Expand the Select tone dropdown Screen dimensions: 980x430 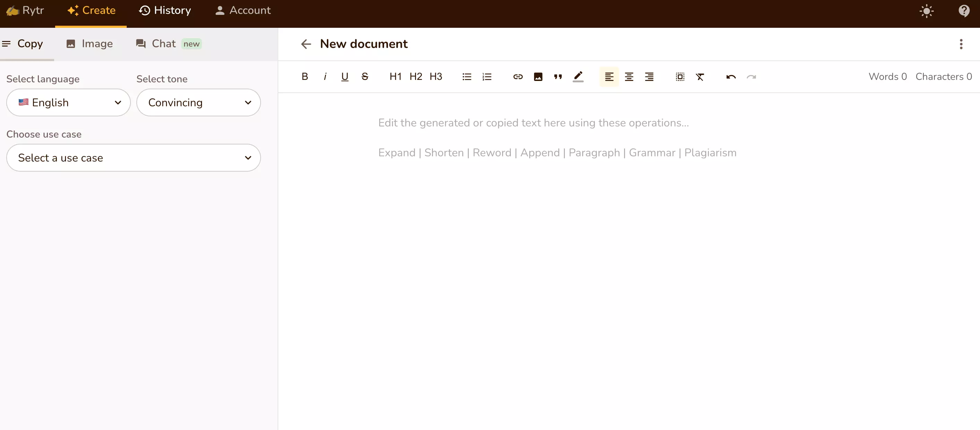pyautogui.click(x=199, y=102)
